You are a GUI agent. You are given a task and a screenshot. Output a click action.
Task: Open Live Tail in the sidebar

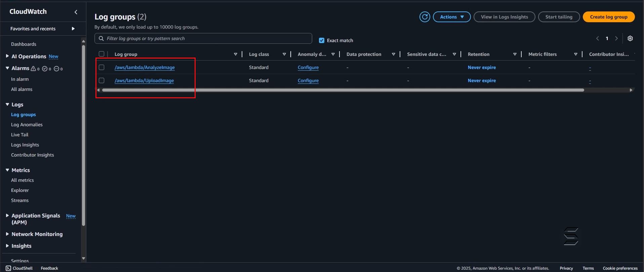click(20, 135)
